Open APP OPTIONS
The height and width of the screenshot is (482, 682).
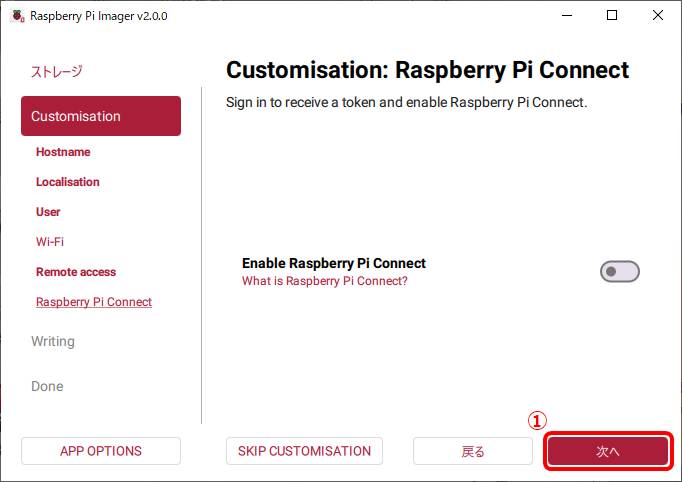pyautogui.click(x=101, y=451)
